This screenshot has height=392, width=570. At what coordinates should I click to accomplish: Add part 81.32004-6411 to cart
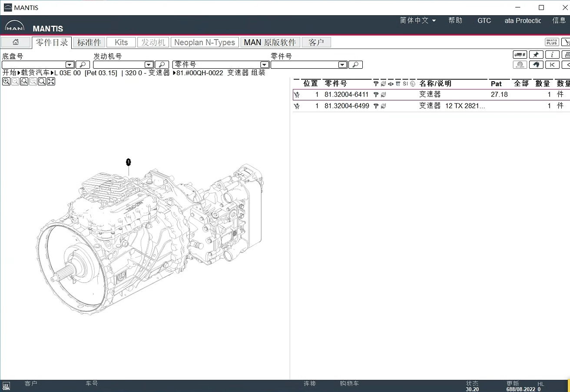297,95
